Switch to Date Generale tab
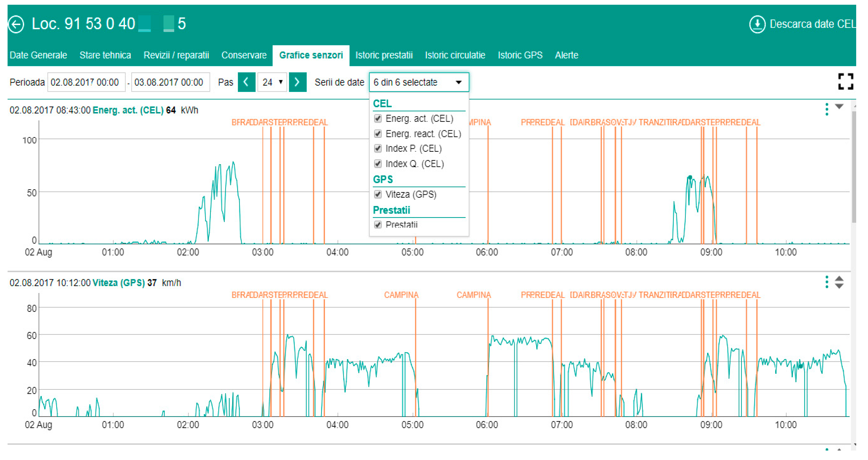Image resolution: width=868 pixels, height=460 pixels. click(x=39, y=55)
